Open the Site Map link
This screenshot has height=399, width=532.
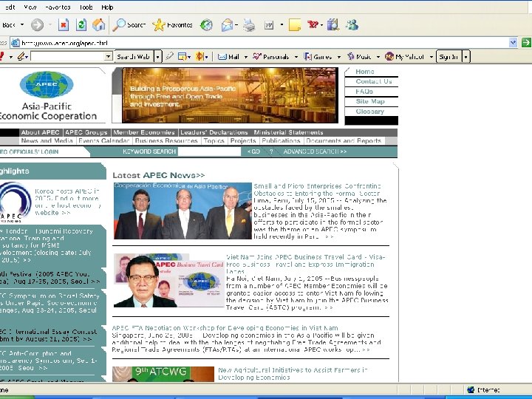(370, 101)
